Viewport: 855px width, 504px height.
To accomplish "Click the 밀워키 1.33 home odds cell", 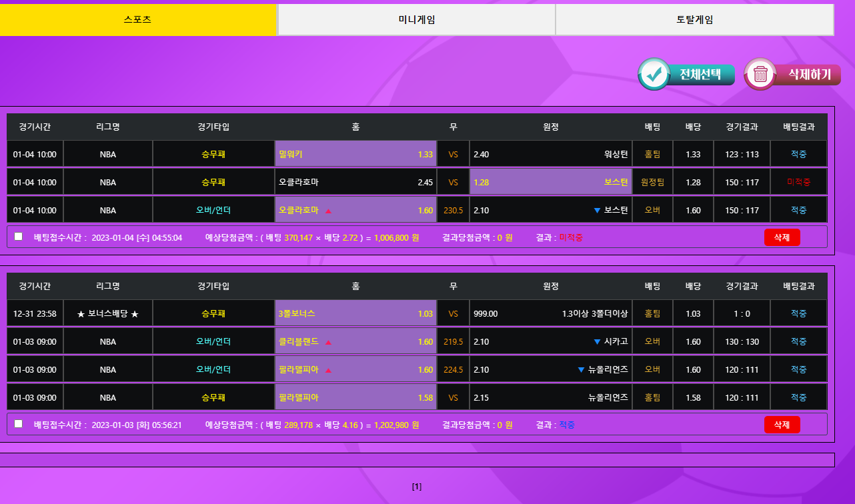I will (x=355, y=154).
